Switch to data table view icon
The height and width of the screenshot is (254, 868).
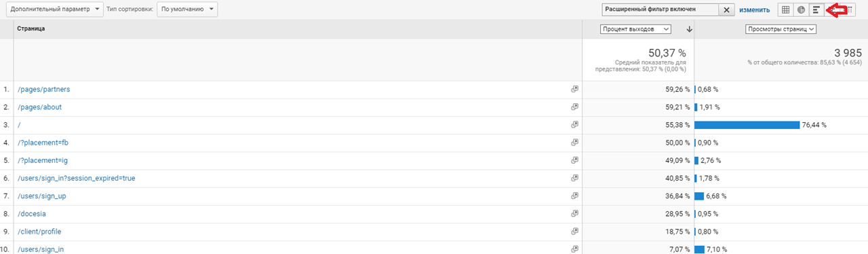pos(785,10)
